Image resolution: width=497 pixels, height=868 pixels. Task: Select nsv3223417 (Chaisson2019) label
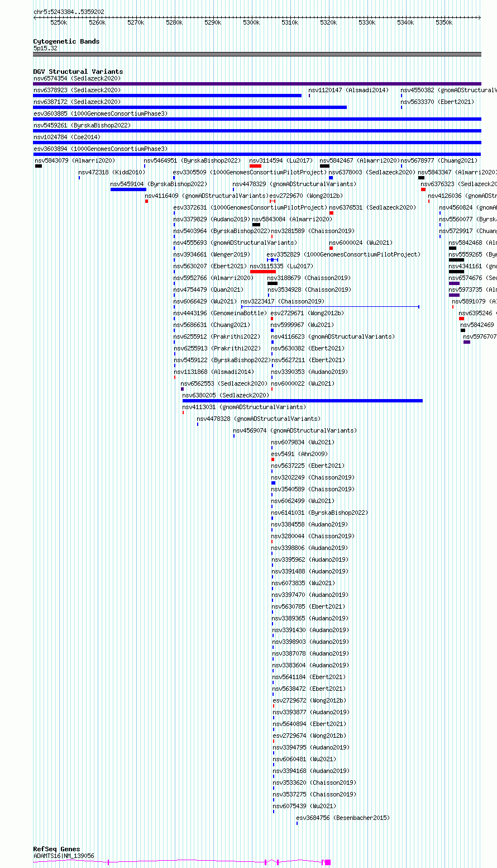tap(283, 301)
